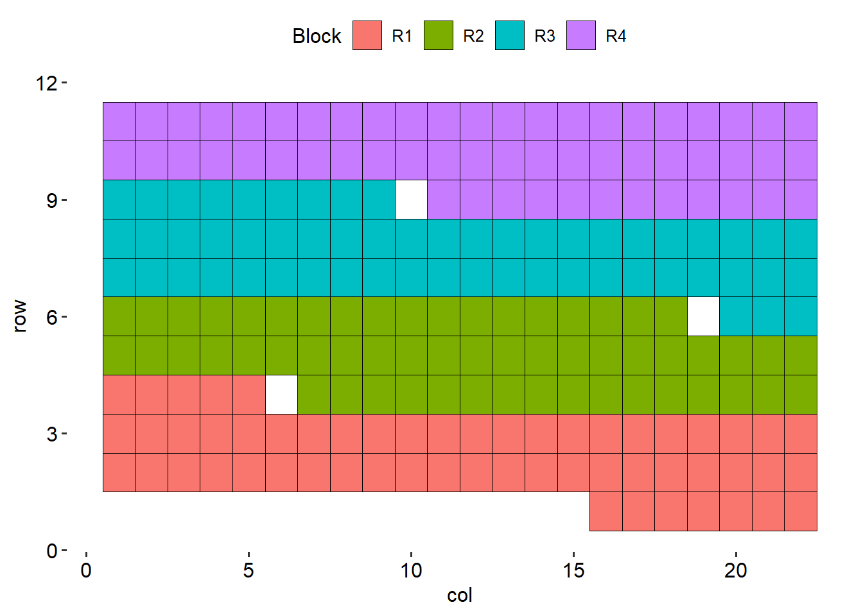
Task: Click the empty white cell in row 6
Action: click(x=703, y=316)
